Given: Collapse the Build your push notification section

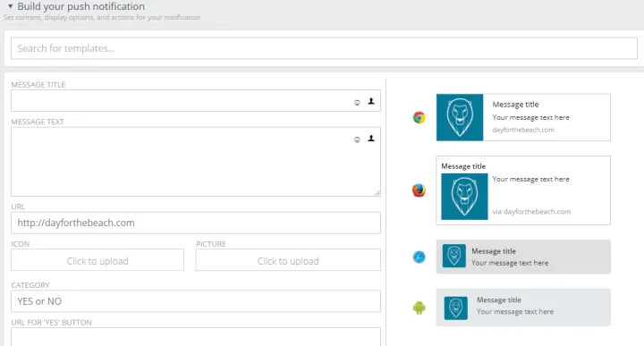Looking at the screenshot, I should pos(10,6).
